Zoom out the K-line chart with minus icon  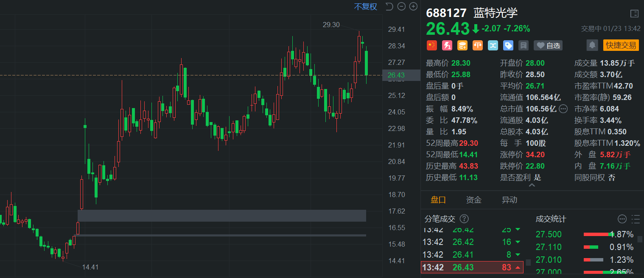tap(401, 6)
